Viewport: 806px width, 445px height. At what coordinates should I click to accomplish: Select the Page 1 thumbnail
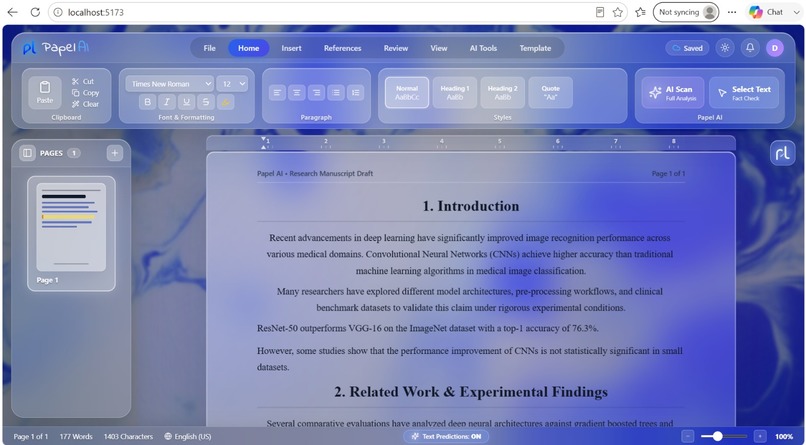point(71,234)
